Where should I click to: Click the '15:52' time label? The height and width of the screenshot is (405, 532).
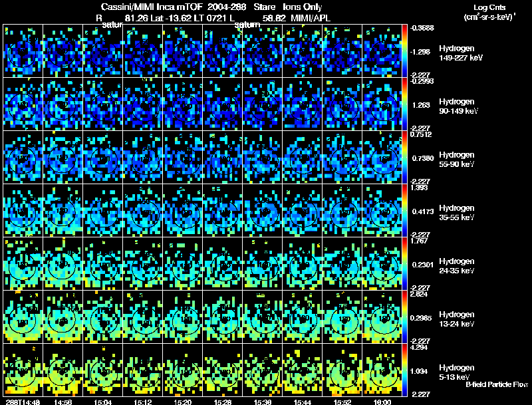click(342, 402)
